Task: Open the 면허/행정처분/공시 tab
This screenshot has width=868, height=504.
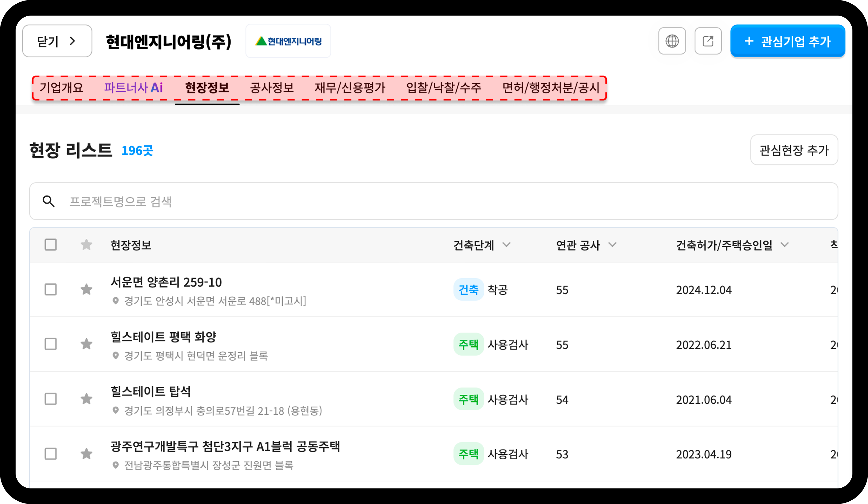Action: coord(551,88)
